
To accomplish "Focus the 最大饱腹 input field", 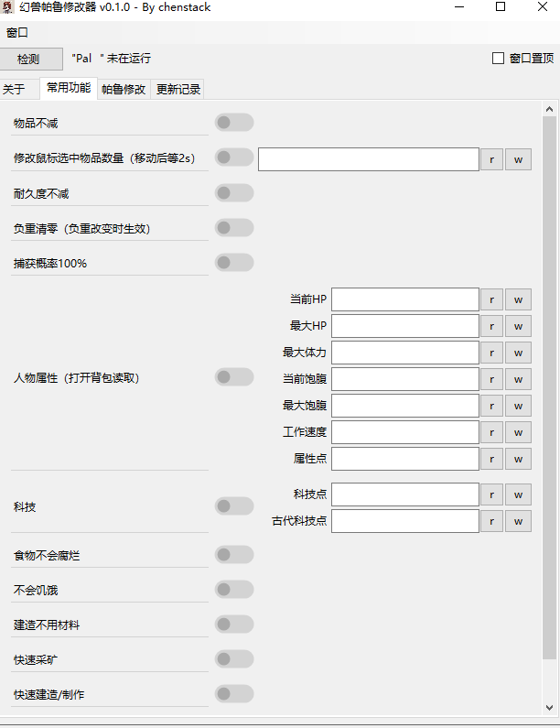I will (405, 406).
